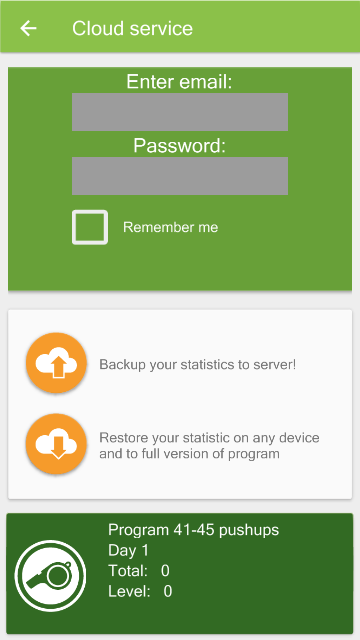Click the Total: 0 statistic
This screenshot has height=640, width=360.
[x=139, y=571]
